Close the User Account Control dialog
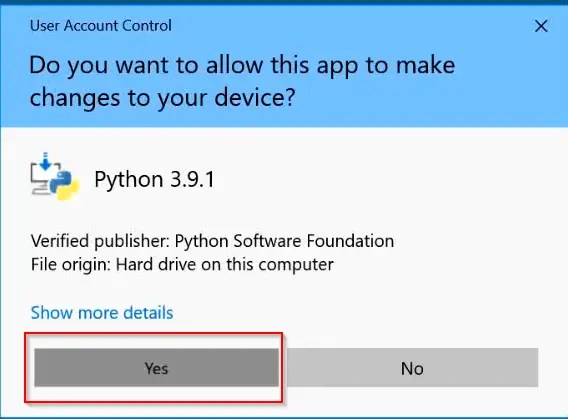568x419 pixels. click(x=541, y=26)
